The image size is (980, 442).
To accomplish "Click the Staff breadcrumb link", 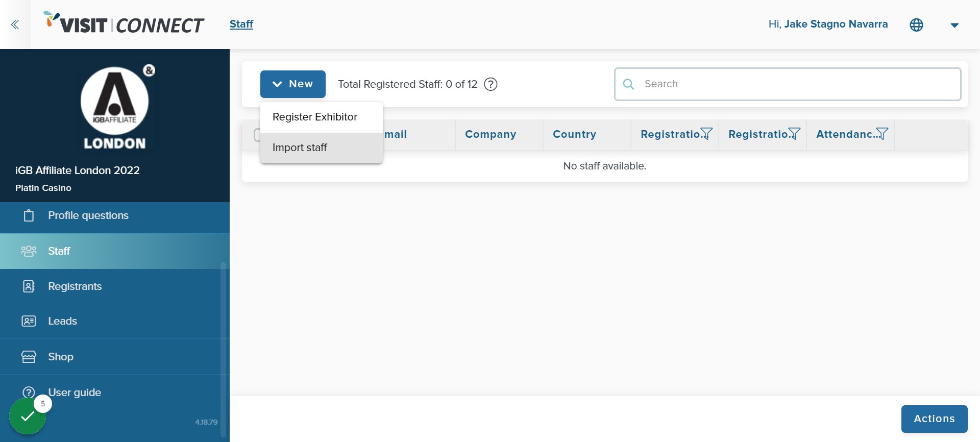I will click(241, 24).
